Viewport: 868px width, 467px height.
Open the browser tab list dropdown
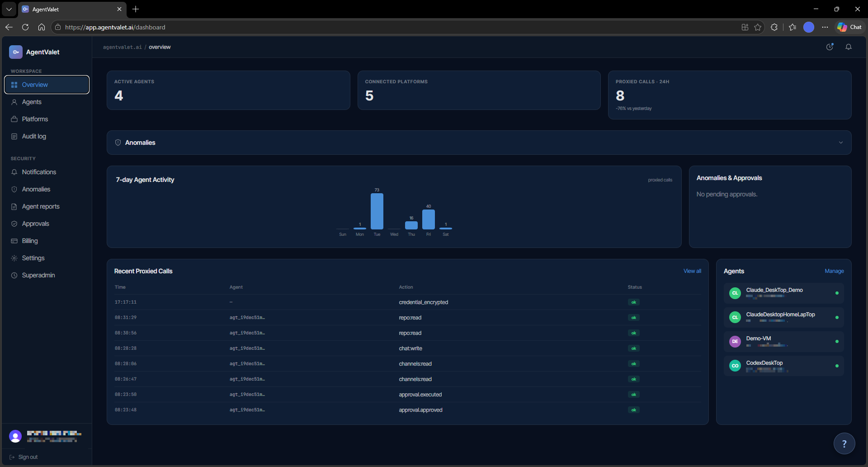(9, 9)
